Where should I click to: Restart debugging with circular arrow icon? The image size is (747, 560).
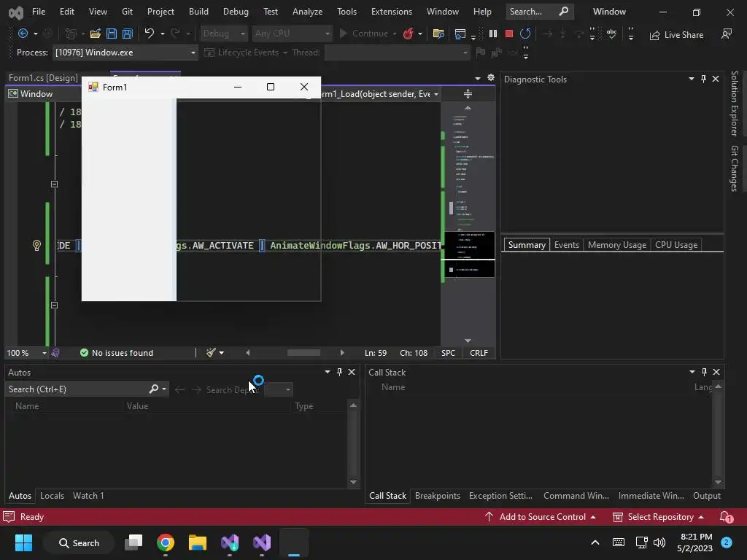point(525,34)
